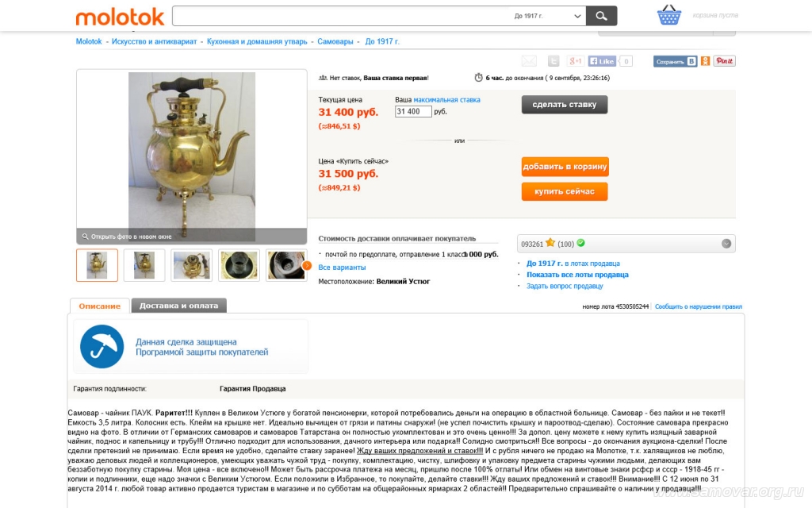The width and height of the screenshot is (812, 508).
Task: Select the 'Описание' tab
Action: (99, 306)
